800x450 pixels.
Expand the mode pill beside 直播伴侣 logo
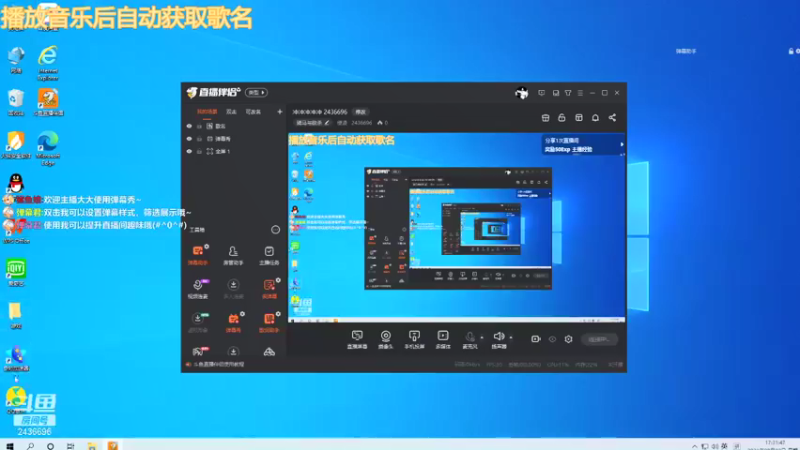pyautogui.click(x=256, y=92)
